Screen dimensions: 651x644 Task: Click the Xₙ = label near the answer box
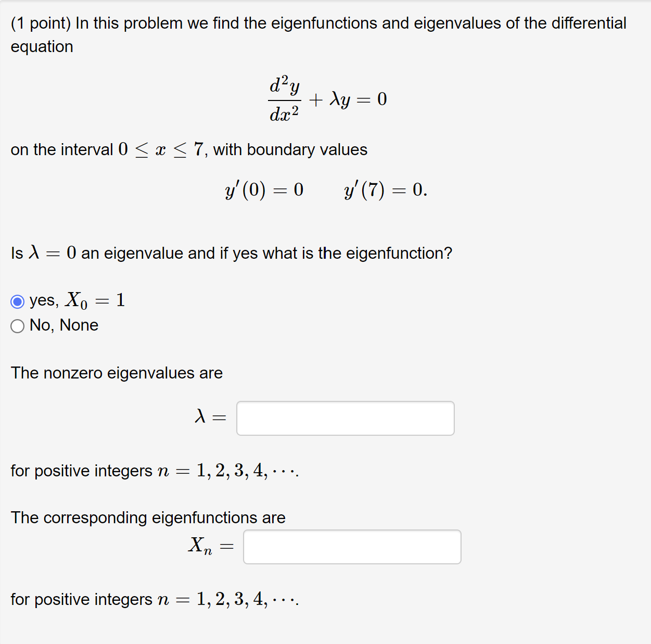tap(210, 546)
